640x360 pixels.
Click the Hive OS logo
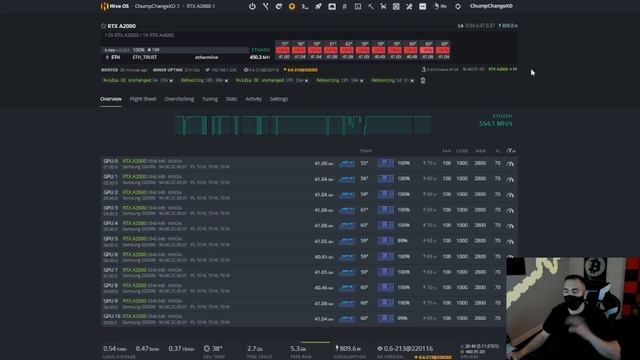click(114, 6)
